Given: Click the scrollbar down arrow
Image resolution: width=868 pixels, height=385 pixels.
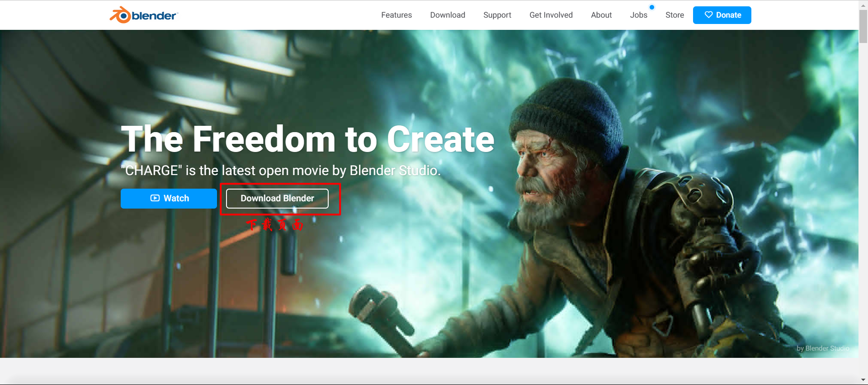Looking at the screenshot, I should tap(863, 380).
